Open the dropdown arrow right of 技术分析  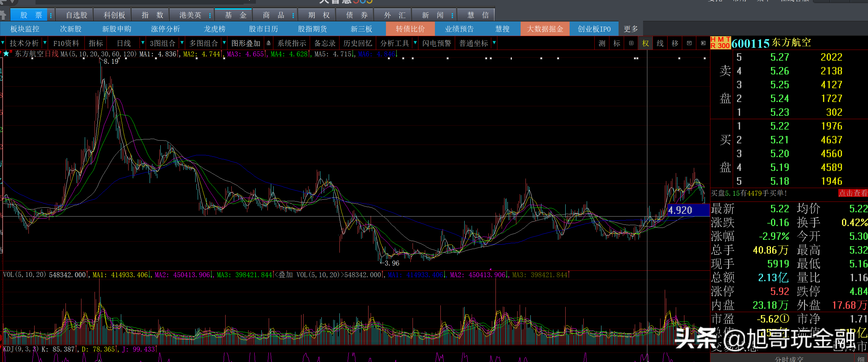click(x=45, y=43)
